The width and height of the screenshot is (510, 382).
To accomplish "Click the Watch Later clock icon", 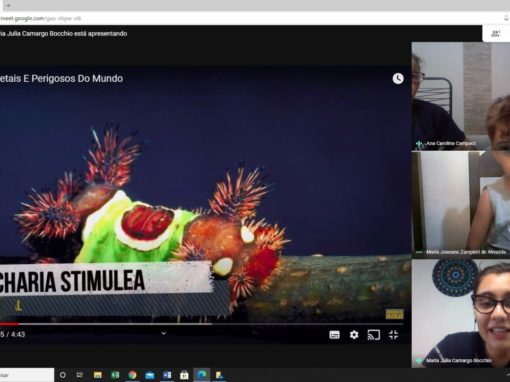I will point(398,79).
